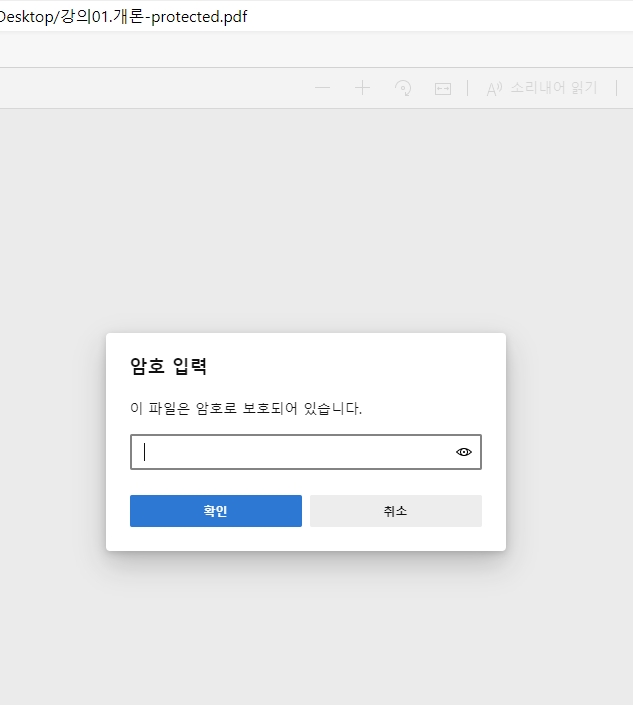Click the fit to width icon
Viewport: 633px width, 705px height.
(443, 89)
